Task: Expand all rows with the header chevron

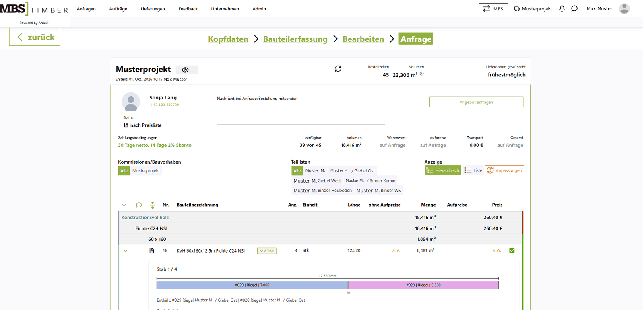Action: click(x=124, y=205)
